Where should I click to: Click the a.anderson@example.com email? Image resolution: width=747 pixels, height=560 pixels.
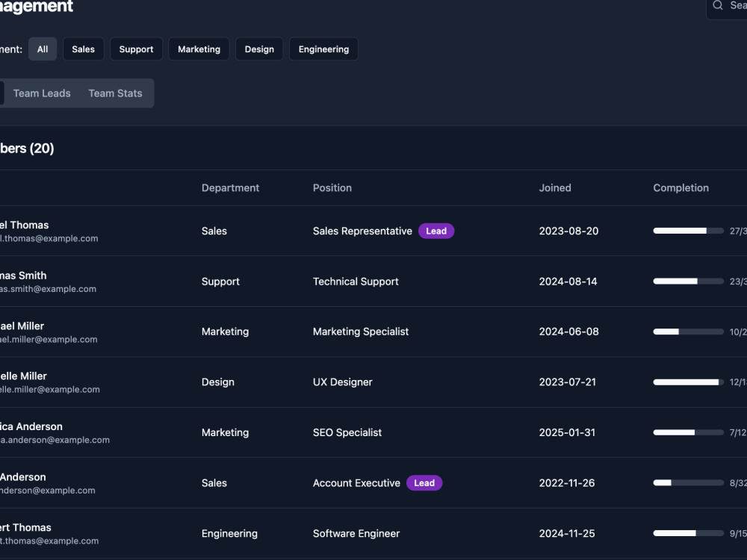tap(55, 440)
